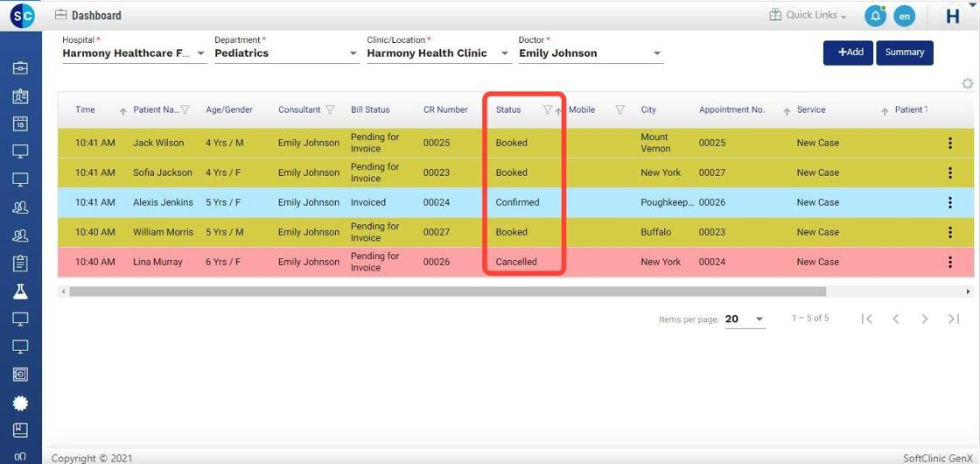Open the Items per page dropdown
980x464 pixels.
pos(745,319)
